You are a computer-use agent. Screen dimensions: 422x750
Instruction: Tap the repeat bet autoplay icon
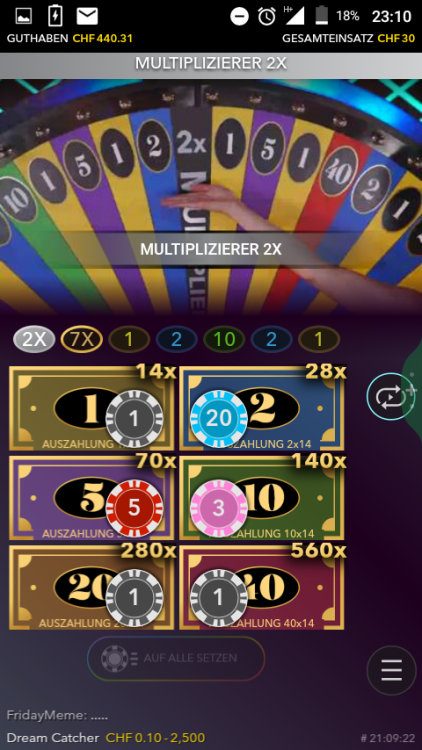click(x=391, y=397)
